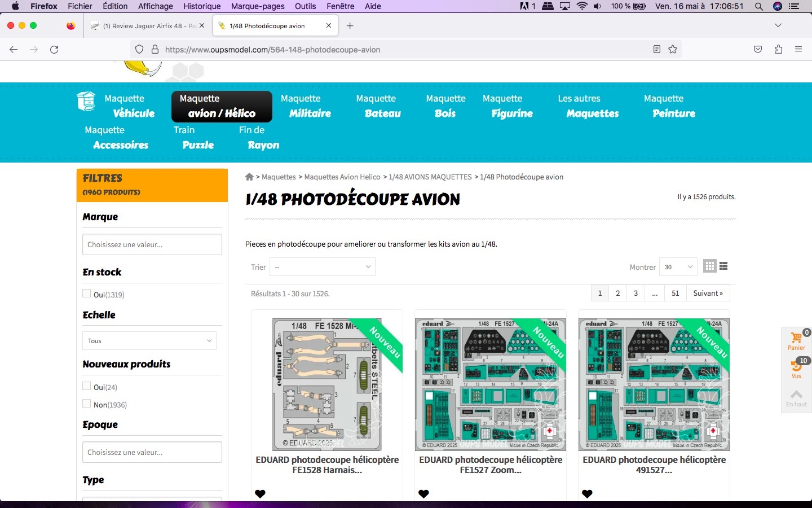Open the Historique menu
Screen dimensions: 812x508
click(x=202, y=6)
